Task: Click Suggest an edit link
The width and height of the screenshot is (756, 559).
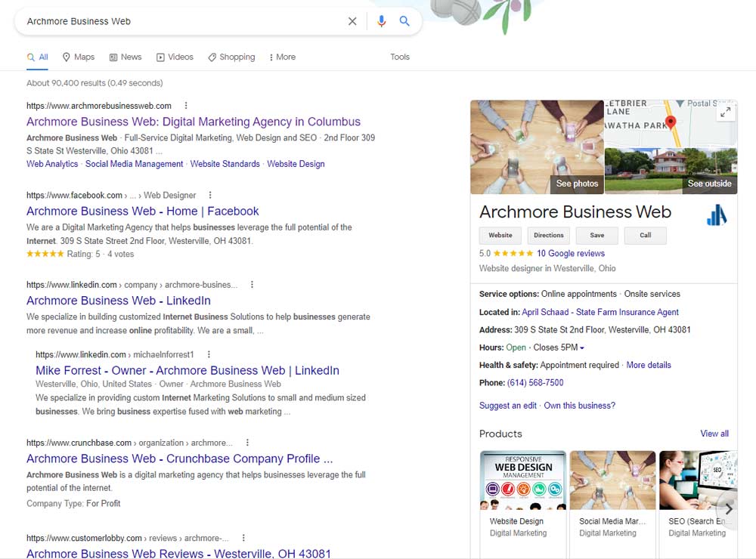Action: 508,406
